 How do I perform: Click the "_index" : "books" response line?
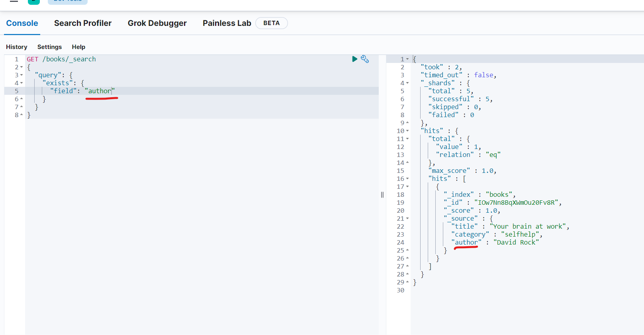click(x=480, y=194)
